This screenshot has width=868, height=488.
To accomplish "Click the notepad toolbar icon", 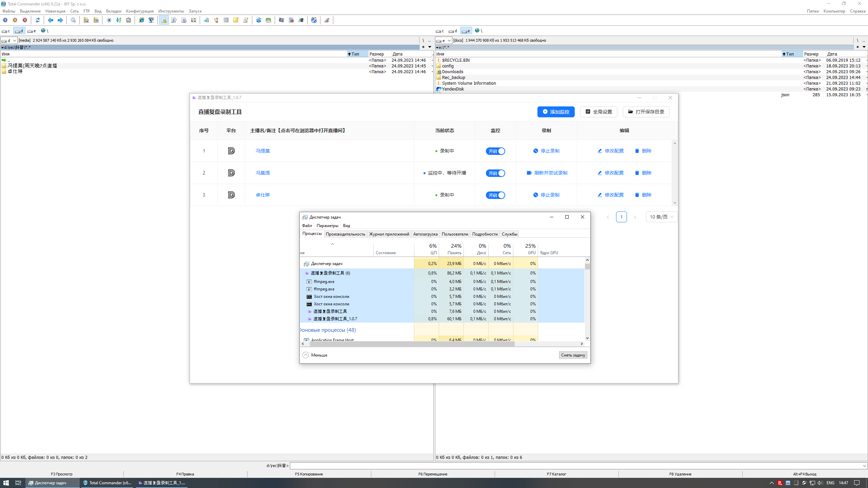I will tap(206, 20).
